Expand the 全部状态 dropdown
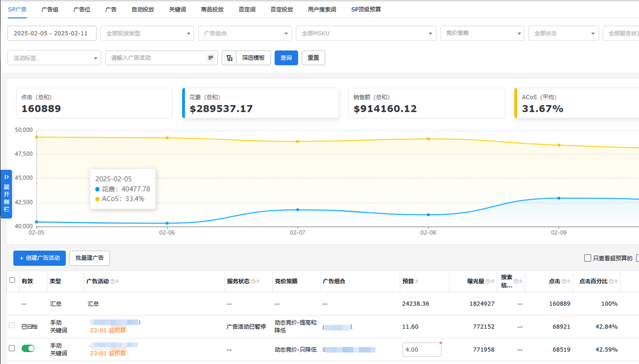Screen dimensions: 639x364 coord(564,33)
